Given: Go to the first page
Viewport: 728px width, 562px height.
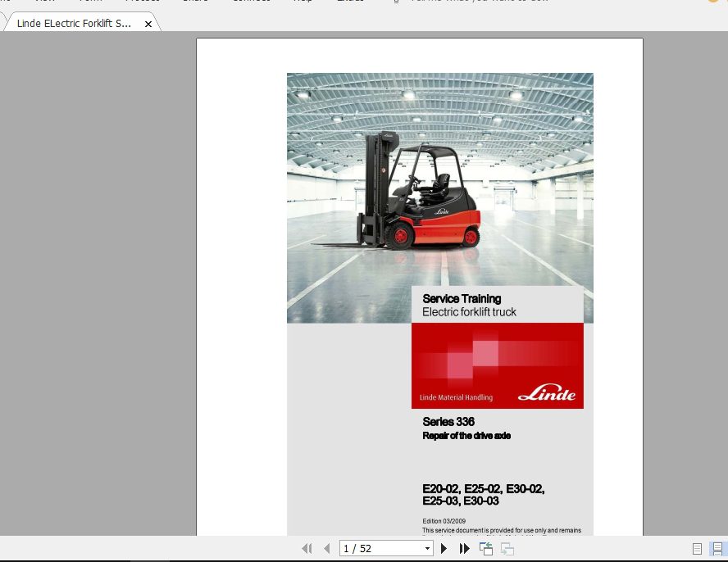Looking at the screenshot, I should click(x=307, y=549).
